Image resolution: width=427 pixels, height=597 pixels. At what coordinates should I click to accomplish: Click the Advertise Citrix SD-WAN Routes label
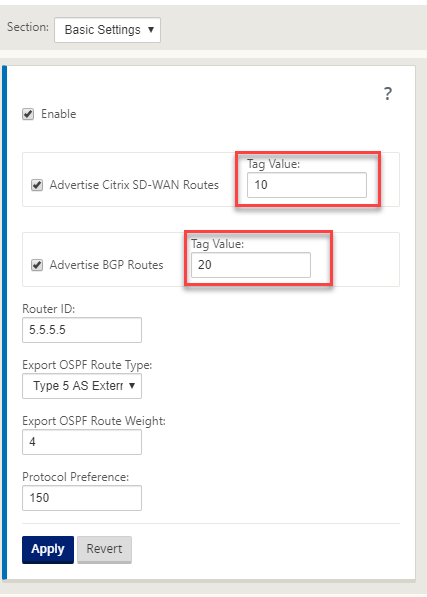point(134,185)
